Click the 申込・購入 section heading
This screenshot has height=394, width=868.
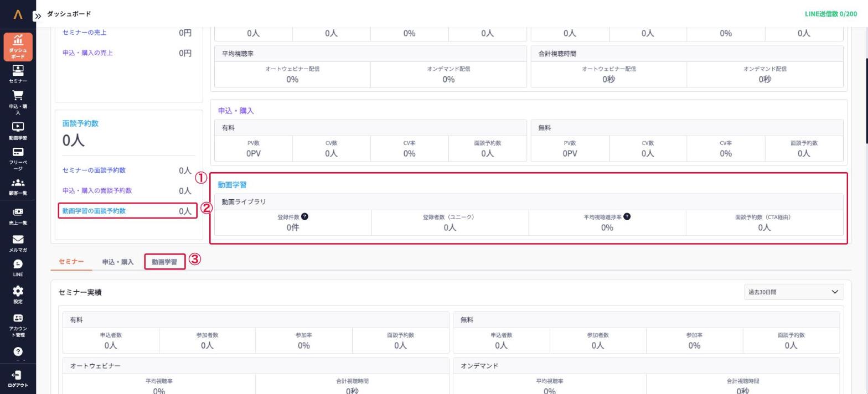click(236, 111)
